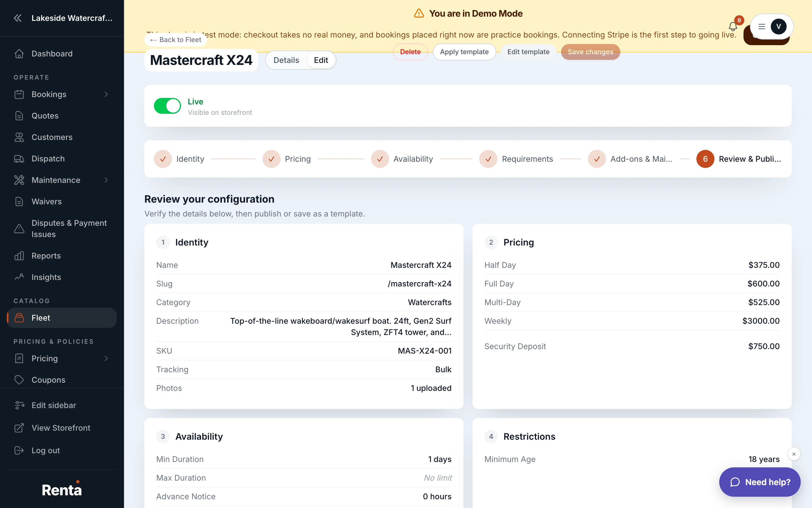
Task: Open Dispatch in sidebar
Action: click(x=62, y=159)
